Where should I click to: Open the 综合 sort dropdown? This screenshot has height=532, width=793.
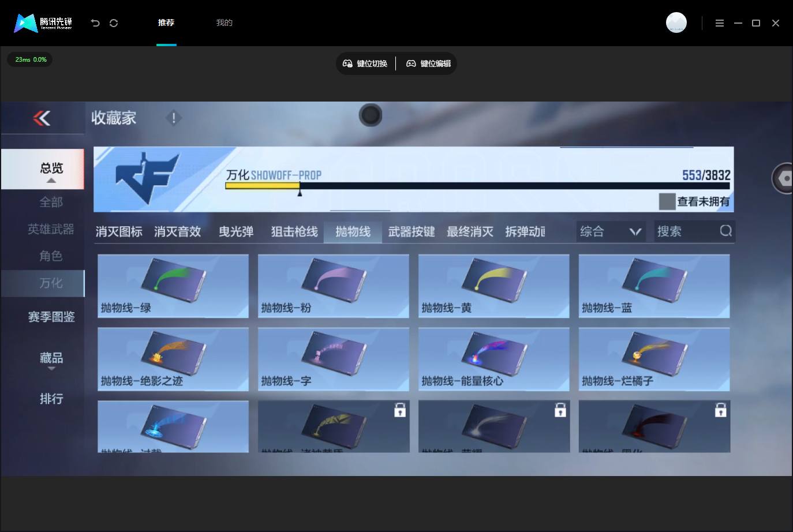[611, 231]
